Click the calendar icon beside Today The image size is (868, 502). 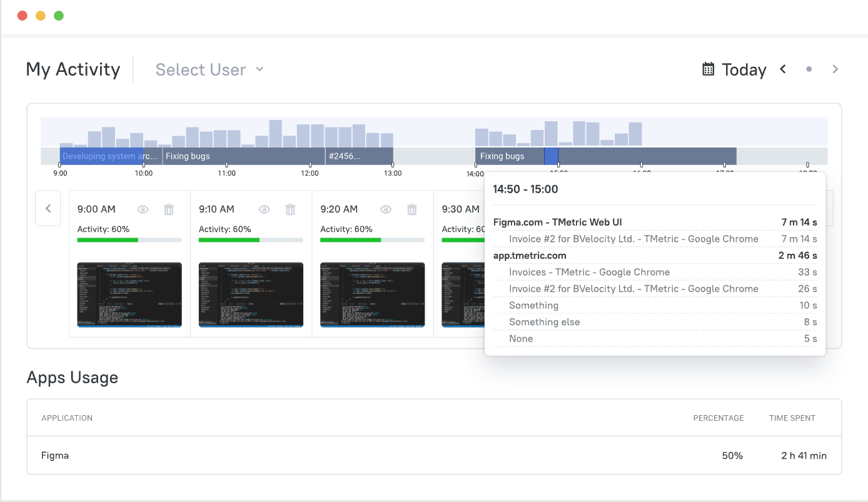708,69
